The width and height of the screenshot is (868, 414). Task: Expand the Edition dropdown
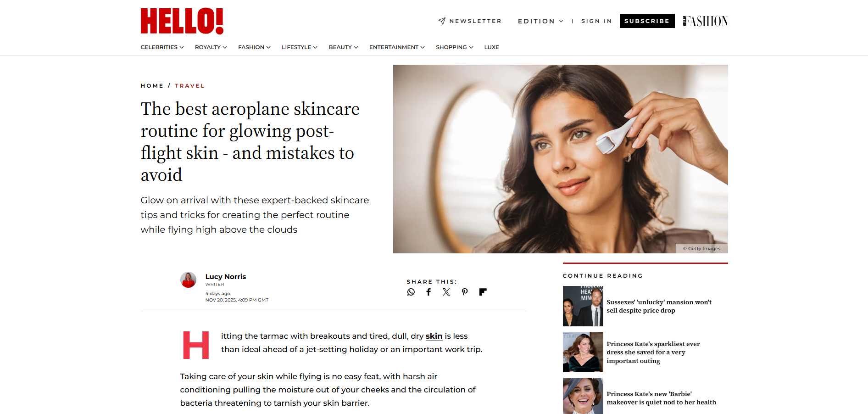(x=540, y=21)
